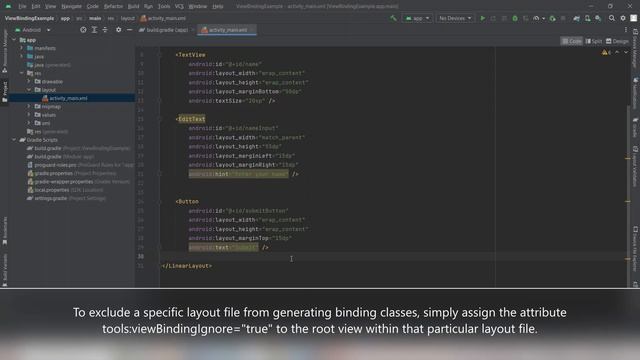Run the app with the green play icon
This screenshot has width=640, height=360.
tap(482, 18)
